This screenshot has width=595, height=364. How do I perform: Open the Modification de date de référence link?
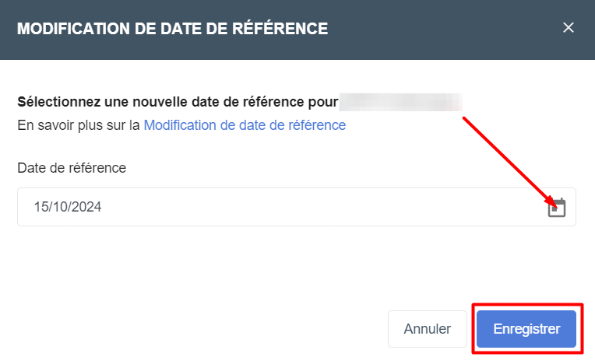point(245,125)
